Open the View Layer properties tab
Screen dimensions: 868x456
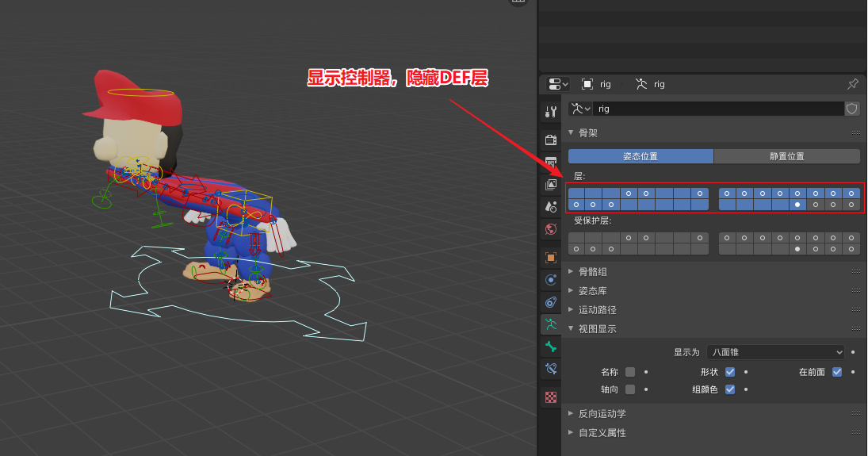pyautogui.click(x=551, y=185)
